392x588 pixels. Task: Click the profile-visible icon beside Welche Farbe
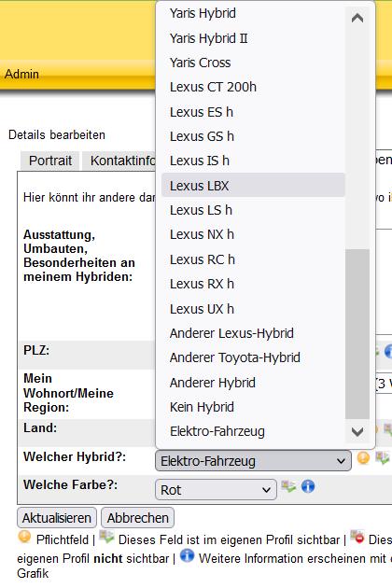click(x=288, y=487)
